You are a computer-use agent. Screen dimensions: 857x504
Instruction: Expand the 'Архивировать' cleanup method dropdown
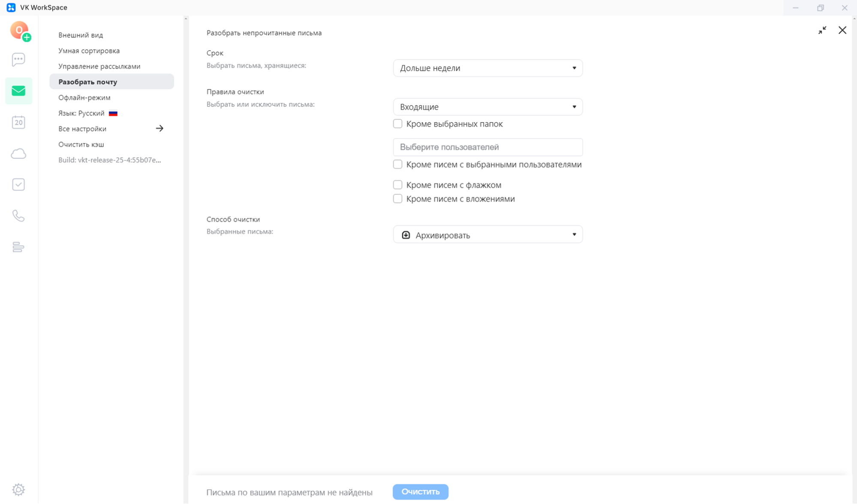tap(487, 235)
